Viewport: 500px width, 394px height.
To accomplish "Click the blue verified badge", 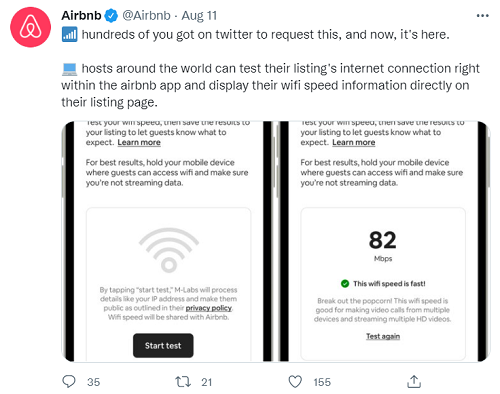I will 111,16.
